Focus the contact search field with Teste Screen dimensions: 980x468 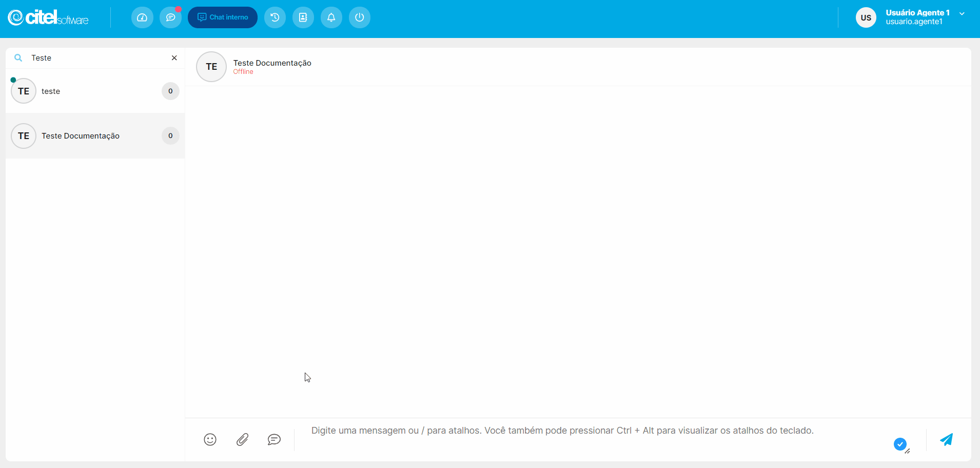(x=97, y=58)
